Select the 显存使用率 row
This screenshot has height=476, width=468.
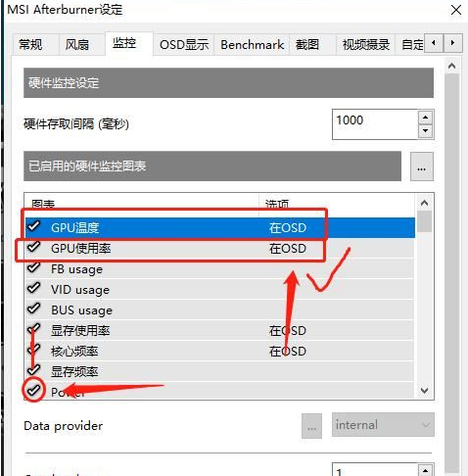coord(220,331)
